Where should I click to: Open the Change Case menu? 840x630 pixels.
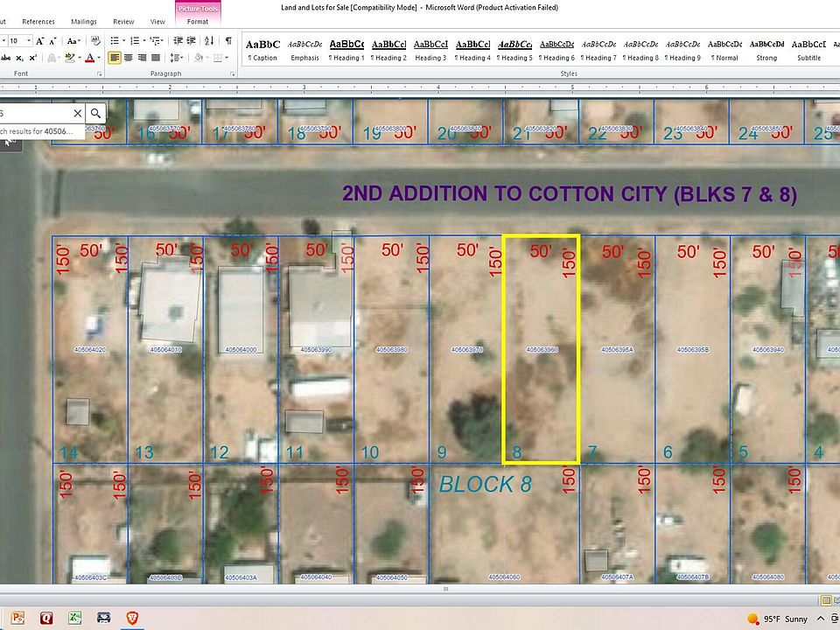tap(73, 41)
